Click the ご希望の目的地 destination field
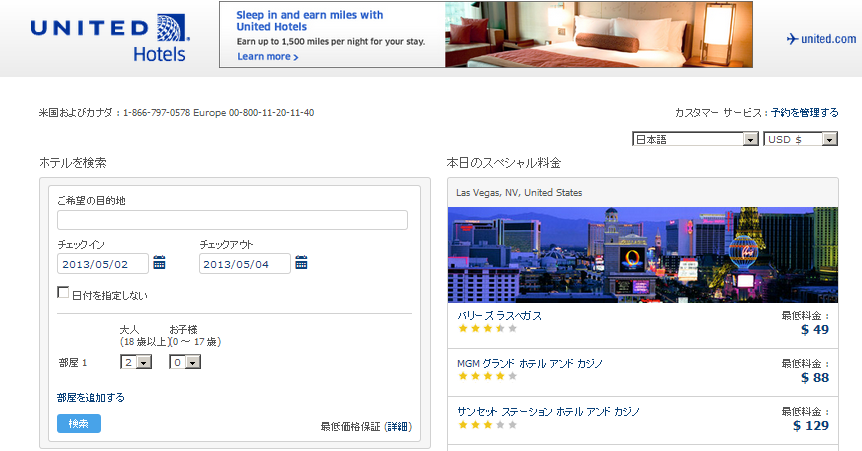The height and width of the screenshot is (451, 862). point(233,220)
